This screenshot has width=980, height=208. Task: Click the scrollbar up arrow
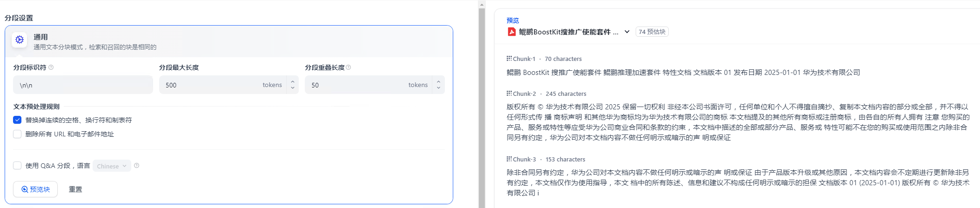(482, 4)
